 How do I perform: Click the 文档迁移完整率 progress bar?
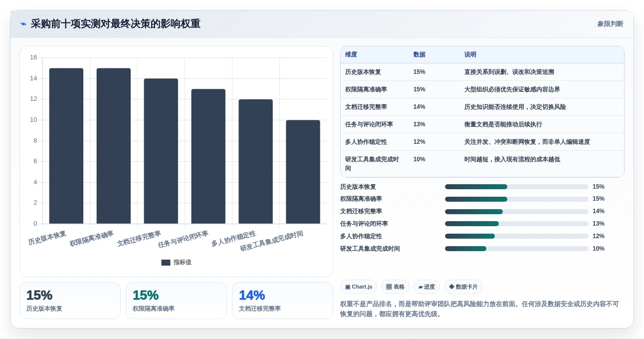tap(517, 212)
